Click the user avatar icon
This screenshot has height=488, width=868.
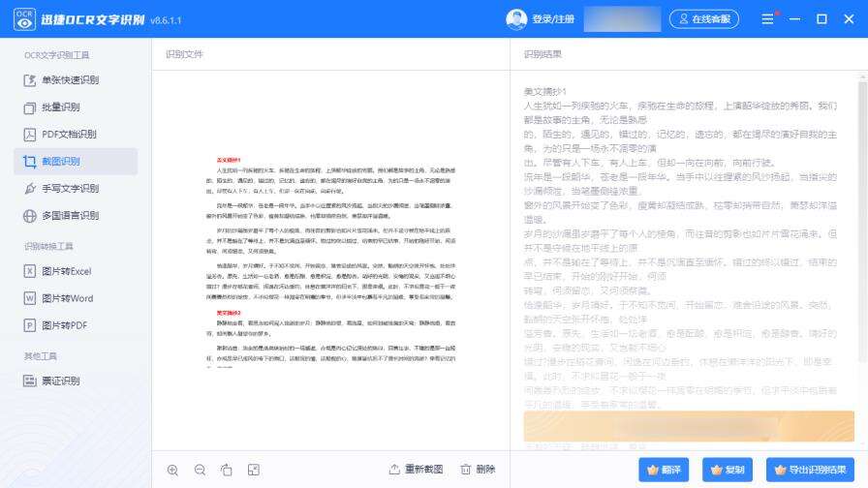pyautogui.click(x=516, y=19)
